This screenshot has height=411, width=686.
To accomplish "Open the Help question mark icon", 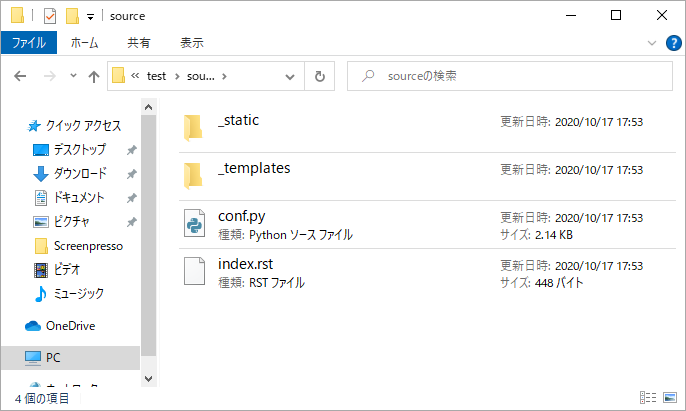I will click(x=673, y=43).
